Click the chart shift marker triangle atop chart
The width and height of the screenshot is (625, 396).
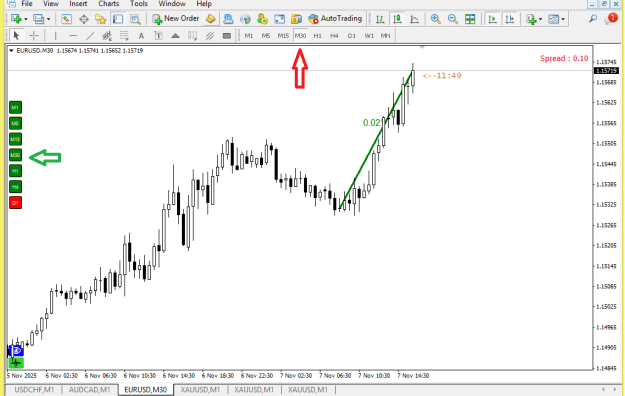422,47
